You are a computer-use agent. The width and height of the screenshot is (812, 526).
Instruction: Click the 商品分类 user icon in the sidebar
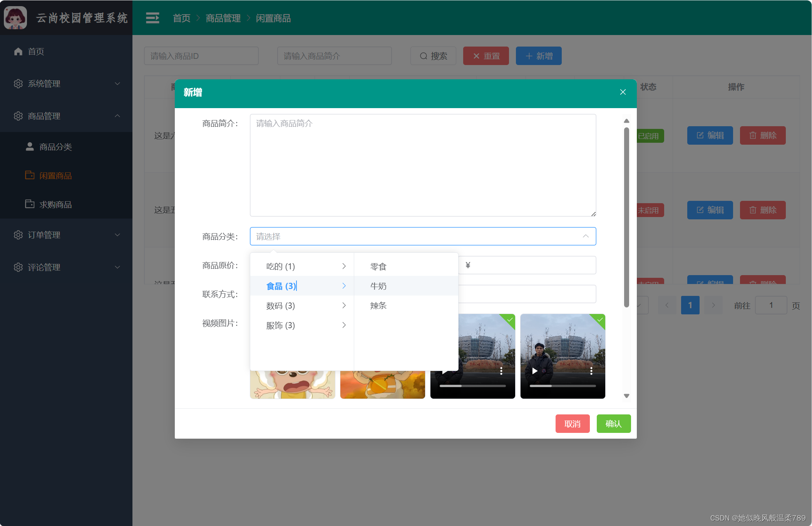pyautogui.click(x=30, y=147)
